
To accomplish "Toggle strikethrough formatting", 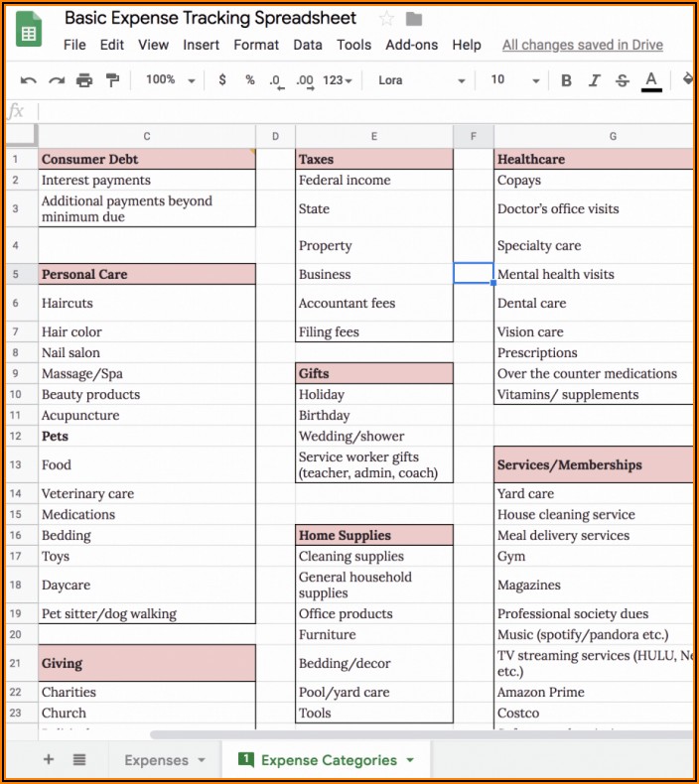I will coord(623,80).
